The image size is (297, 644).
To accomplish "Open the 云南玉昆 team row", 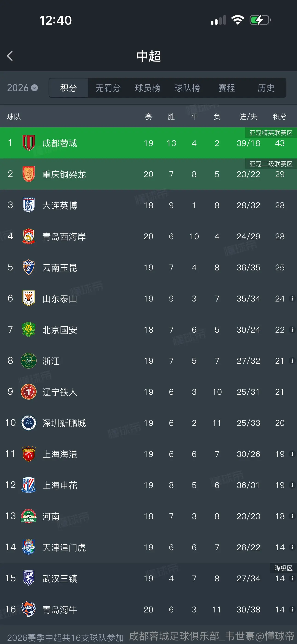I will coord(148,267).
